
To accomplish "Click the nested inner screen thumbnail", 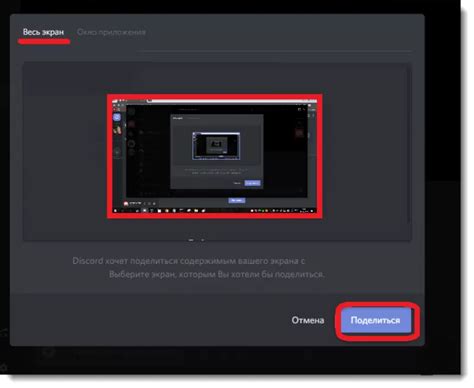I will click(216, 146).
